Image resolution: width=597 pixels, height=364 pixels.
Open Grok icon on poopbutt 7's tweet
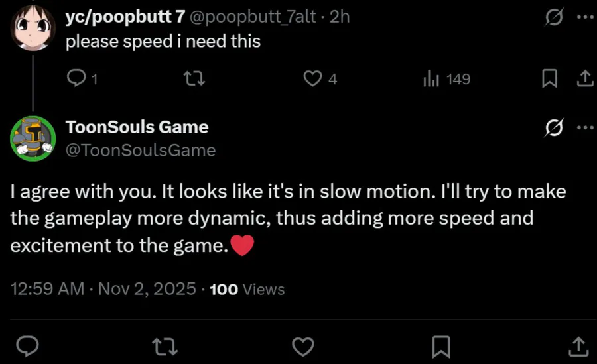click(553, 19)
